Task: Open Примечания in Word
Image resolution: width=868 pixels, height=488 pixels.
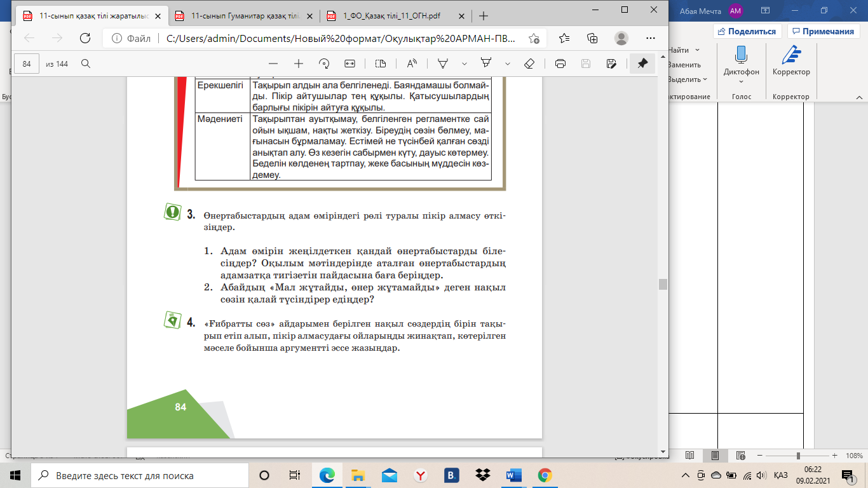Action: point(822,31)
